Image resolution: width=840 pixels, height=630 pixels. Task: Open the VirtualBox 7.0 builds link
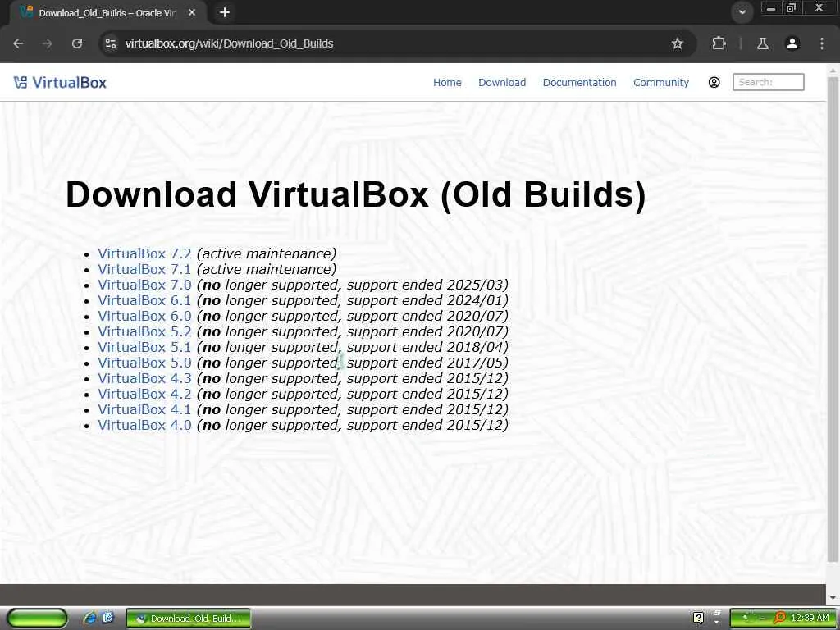144,285
